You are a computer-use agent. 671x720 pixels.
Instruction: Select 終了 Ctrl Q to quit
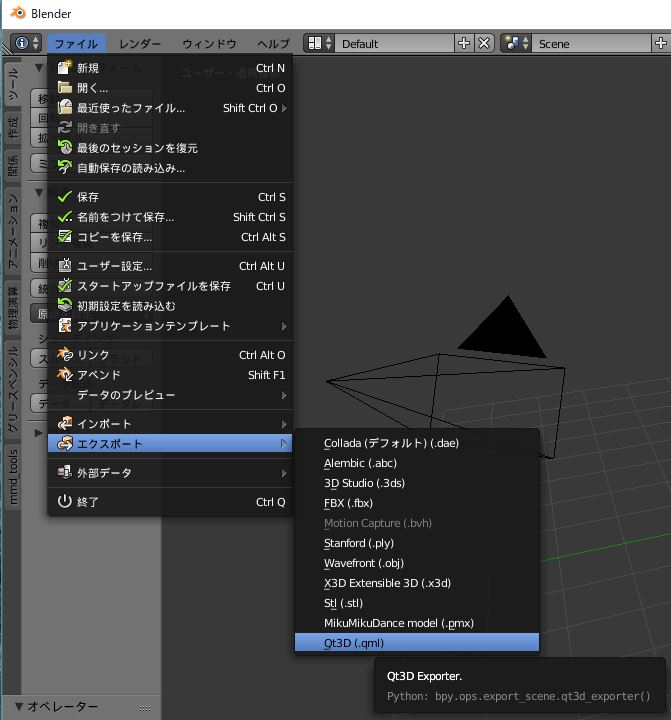tap(170, 502)
